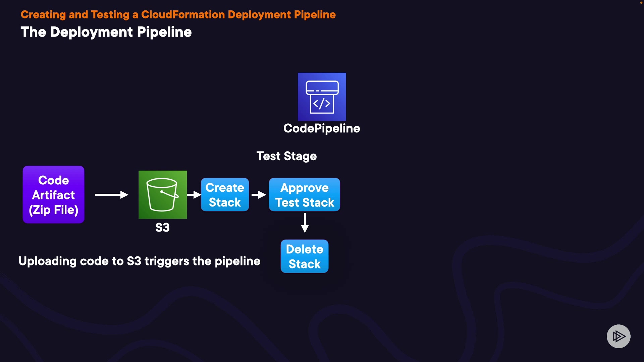
Task: Click the orange course title text
Action: (x=178, y=14)
